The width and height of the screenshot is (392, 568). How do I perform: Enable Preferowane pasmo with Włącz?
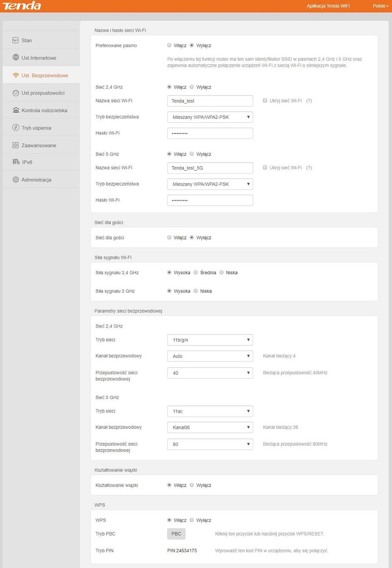click(x=170, y=45)
